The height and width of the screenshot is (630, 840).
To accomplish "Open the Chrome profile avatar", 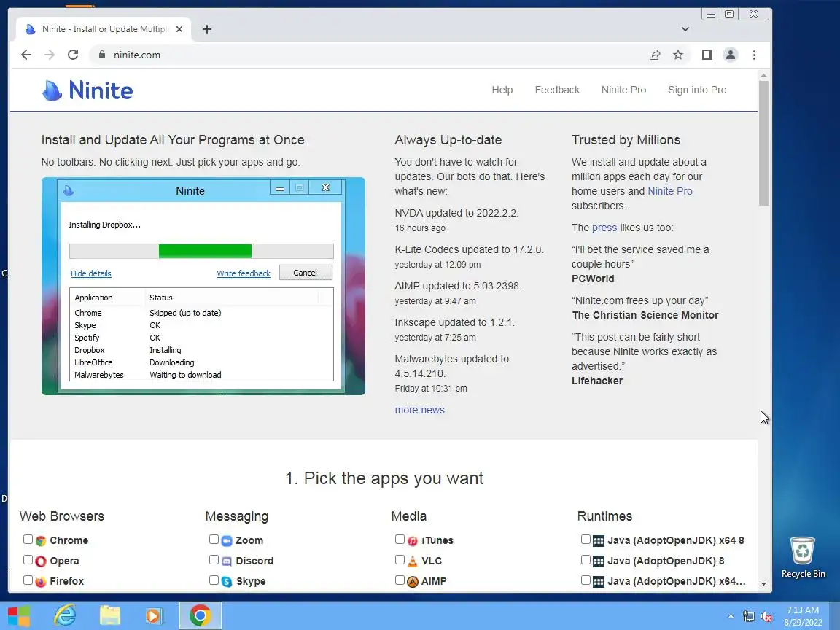I will tap(730, 55).
